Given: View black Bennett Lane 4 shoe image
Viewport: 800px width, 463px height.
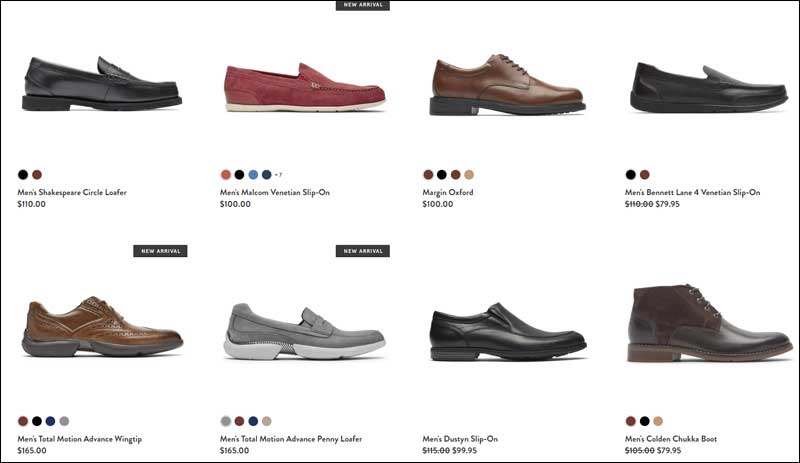Looking at the screenshot, I should point(708,87).
